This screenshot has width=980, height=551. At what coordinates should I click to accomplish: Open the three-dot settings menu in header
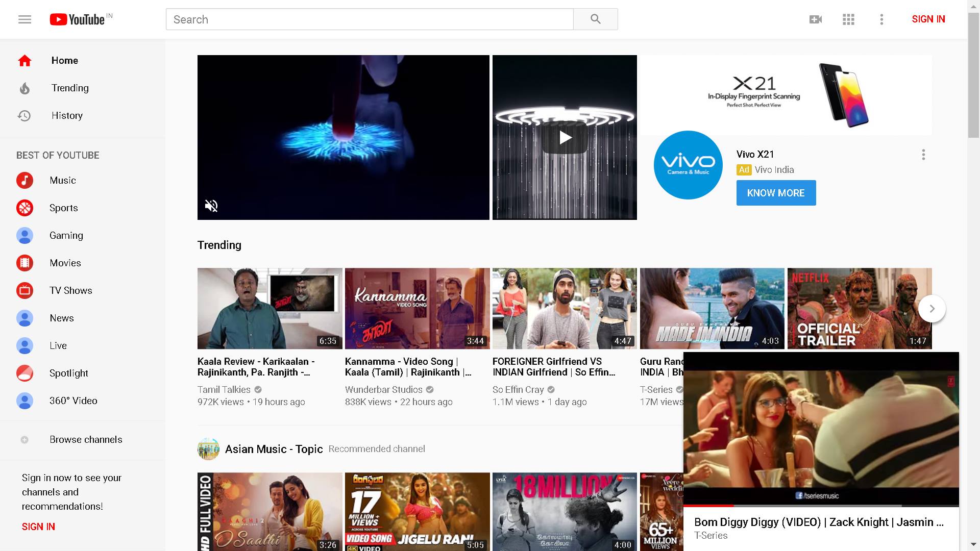pos(881,19)
